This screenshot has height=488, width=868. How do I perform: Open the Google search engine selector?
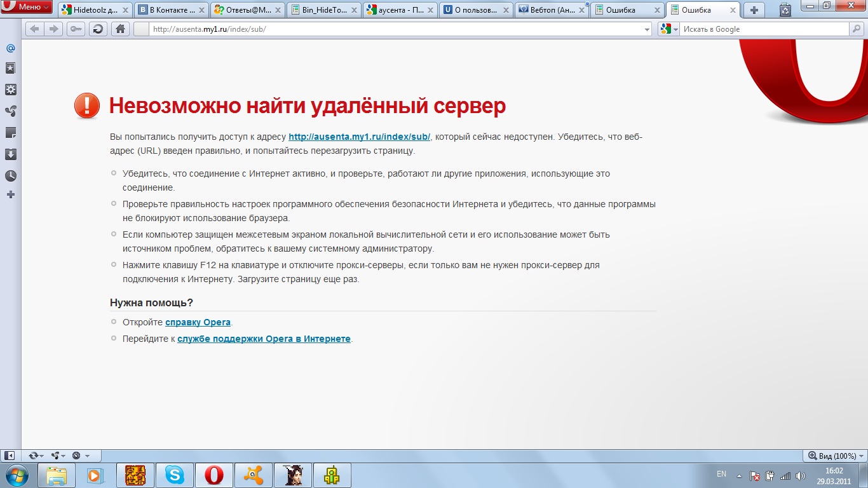point(669,29)
